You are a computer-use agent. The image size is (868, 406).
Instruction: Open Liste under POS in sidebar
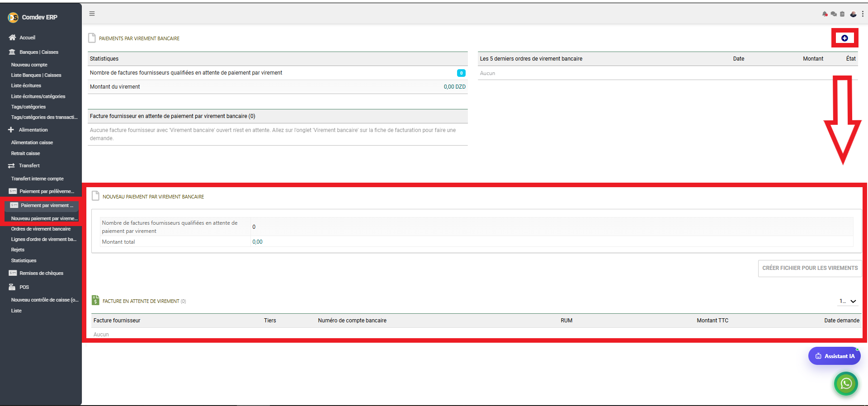(x=16, y=311)
